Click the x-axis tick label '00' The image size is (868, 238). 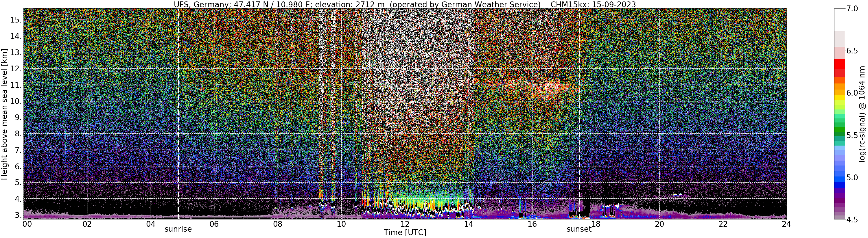(x=27, y=224)
